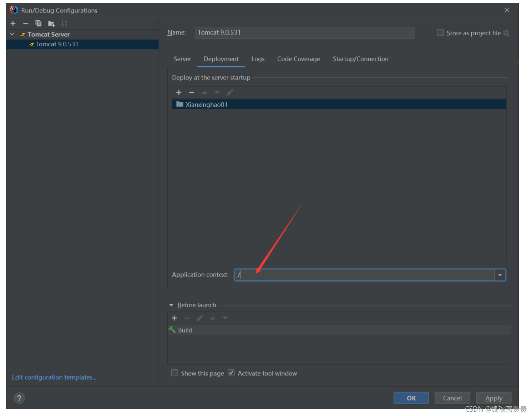This screenshot has height=416, width=532.
Task: Apply the configuration changes
Action: tap(494, 398)
